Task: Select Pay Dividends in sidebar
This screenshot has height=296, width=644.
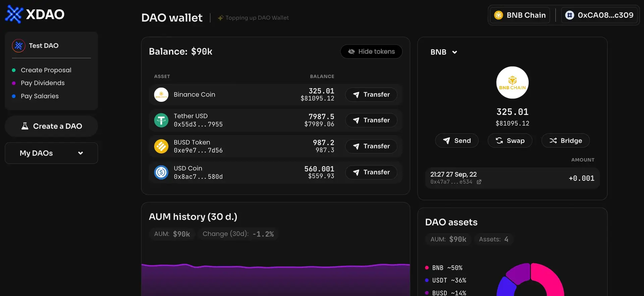Action: [x=43, y=83]
